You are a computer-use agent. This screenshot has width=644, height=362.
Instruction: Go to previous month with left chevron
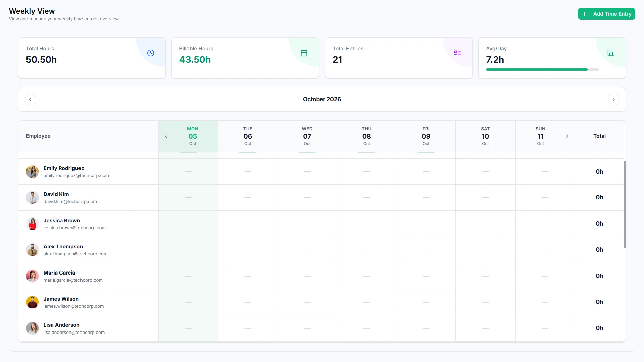click(x=30, y=100)
